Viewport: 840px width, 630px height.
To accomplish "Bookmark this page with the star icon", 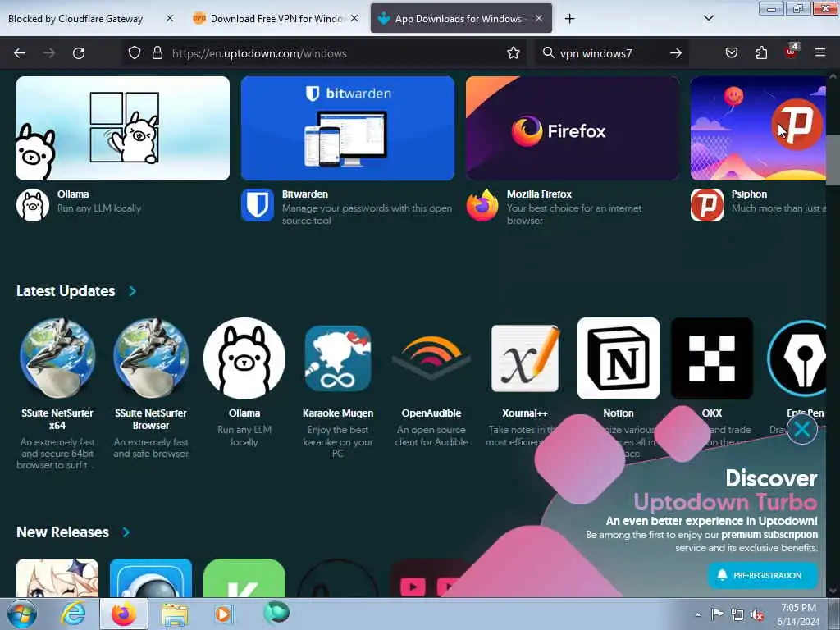I will (x=514, y=53).
